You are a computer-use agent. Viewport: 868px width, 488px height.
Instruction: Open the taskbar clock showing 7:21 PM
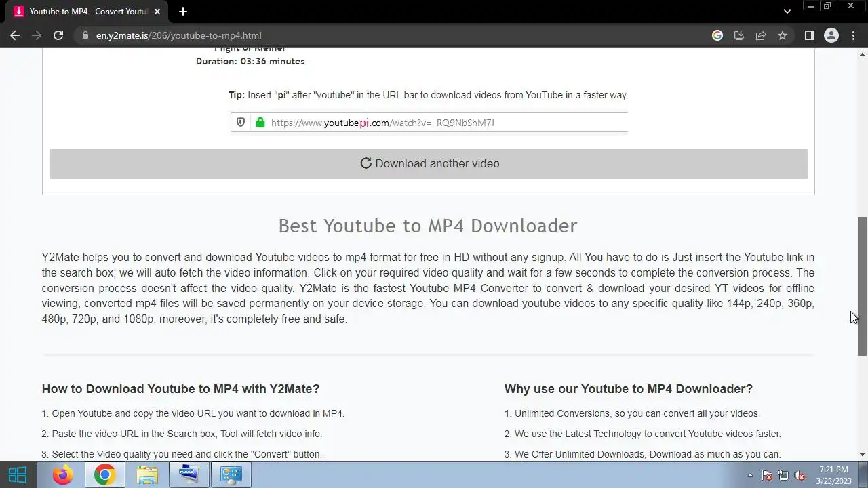click(833, 475)
